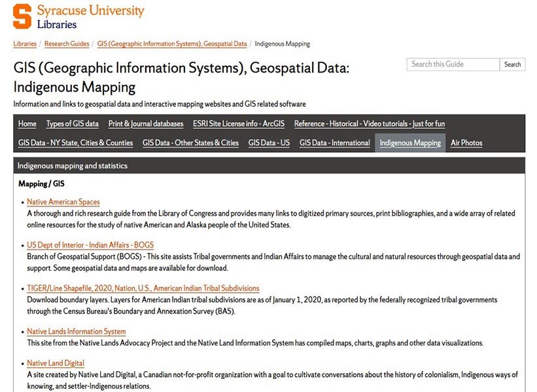Open the Native American Spaces link

tap(63, 202)
